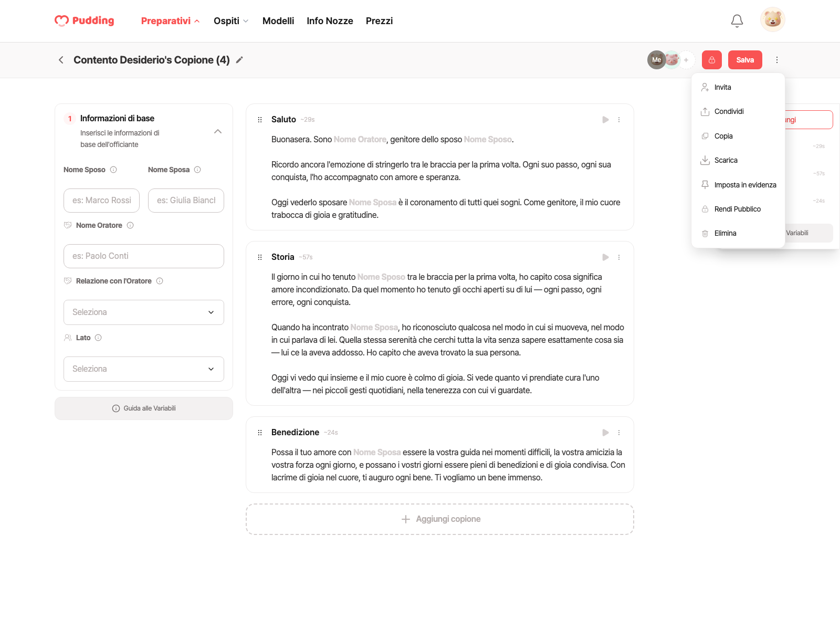Edit the title with the pencil icon
Screen dimensions: 840x630
click(x=239, y=60)
